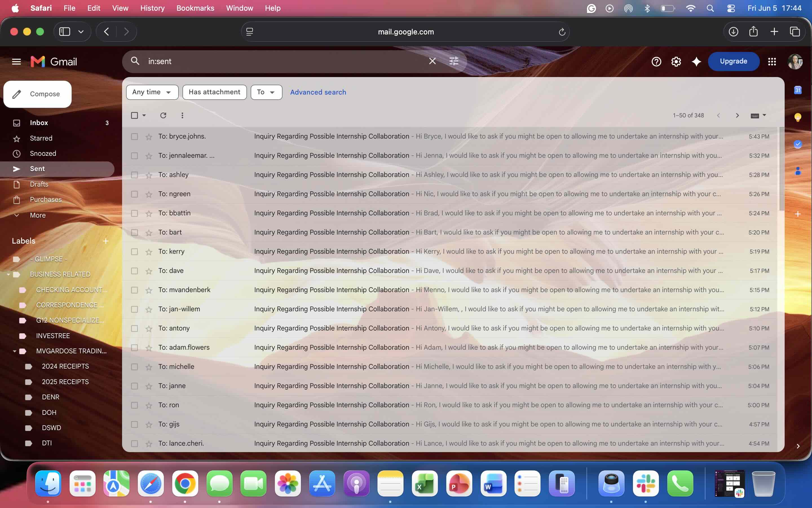Star the email to kerry

click(x=149, y=252)
